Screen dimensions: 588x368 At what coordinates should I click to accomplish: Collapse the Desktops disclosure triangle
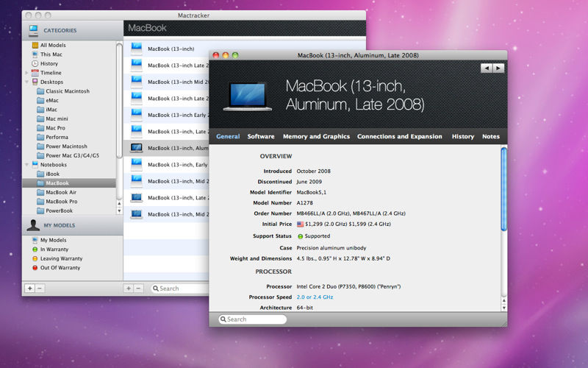point(26,82)
